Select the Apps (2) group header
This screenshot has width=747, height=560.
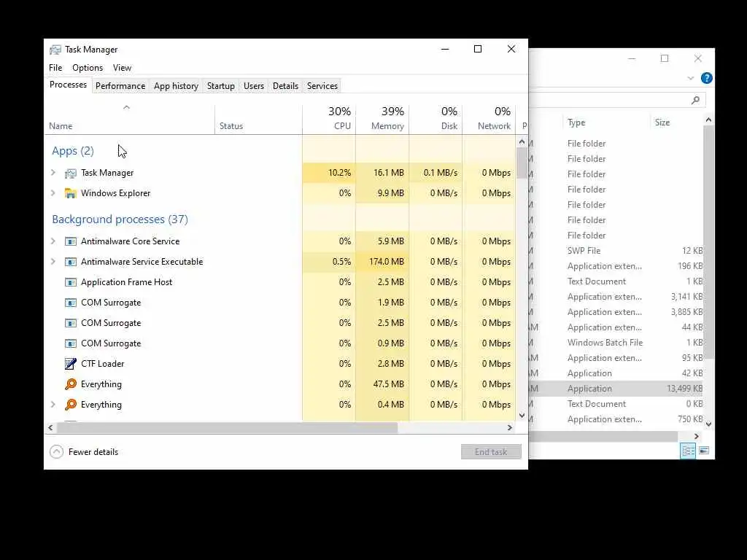pyautogui.click(x=73, y=151)
